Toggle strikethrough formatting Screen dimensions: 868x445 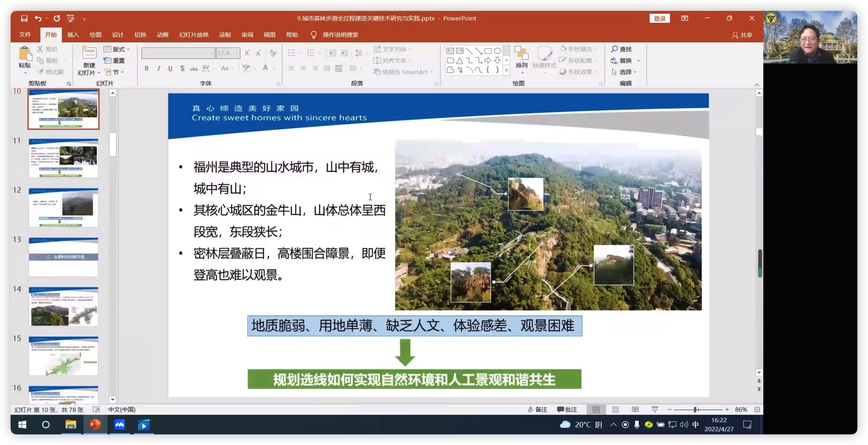pyautogui.click(x=194, y=69)
